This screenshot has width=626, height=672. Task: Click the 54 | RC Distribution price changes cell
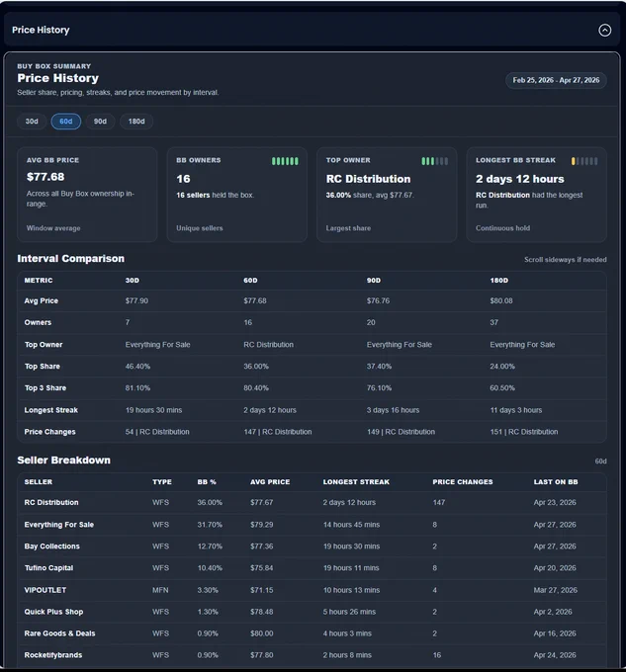(157, 432)
